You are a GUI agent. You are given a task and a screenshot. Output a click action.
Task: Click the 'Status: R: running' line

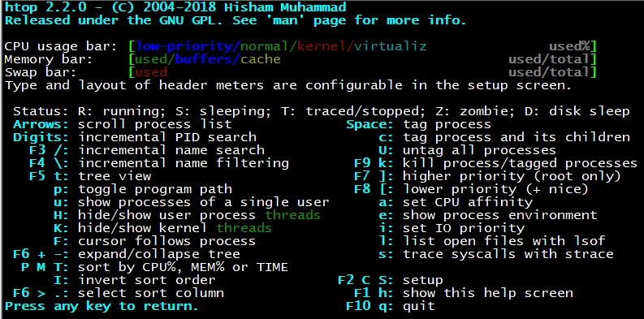pyautogui.click(x=322, y=111)
